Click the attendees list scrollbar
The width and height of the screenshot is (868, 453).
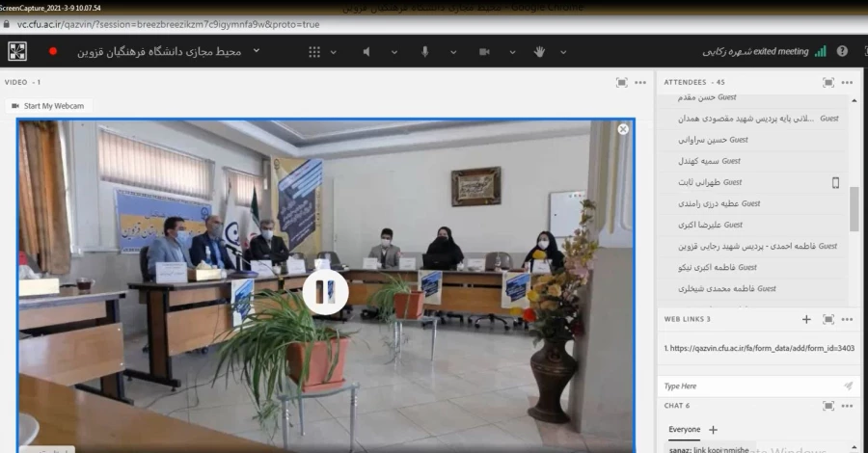[854, 207]
